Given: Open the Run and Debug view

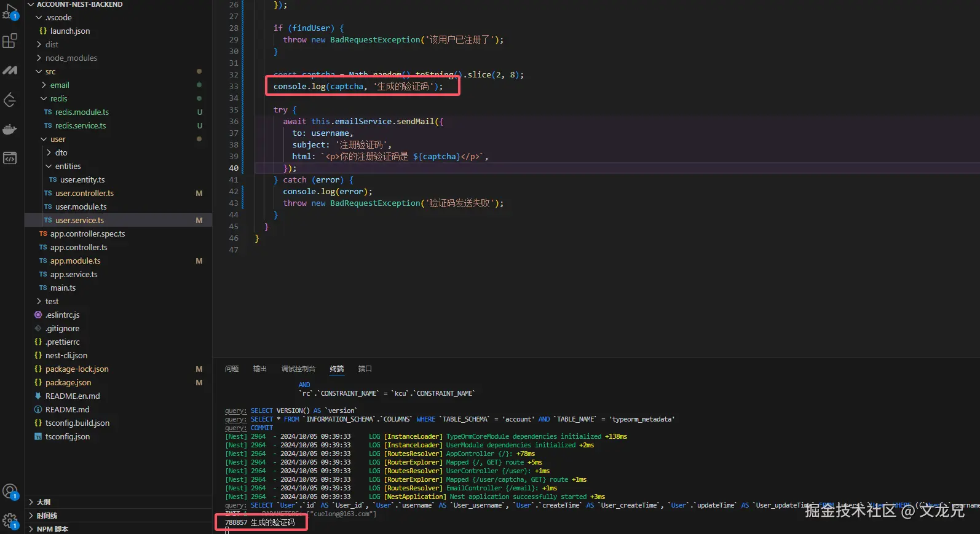Looking at the screenshot, I should coord(10,12).
